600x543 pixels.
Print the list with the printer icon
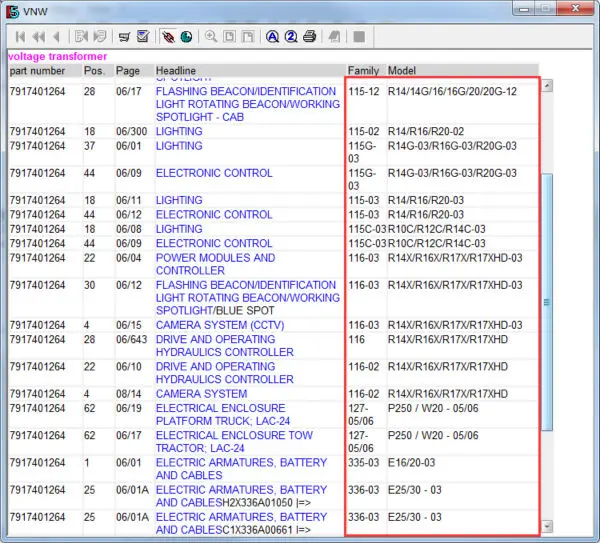(x=310, y=37)
